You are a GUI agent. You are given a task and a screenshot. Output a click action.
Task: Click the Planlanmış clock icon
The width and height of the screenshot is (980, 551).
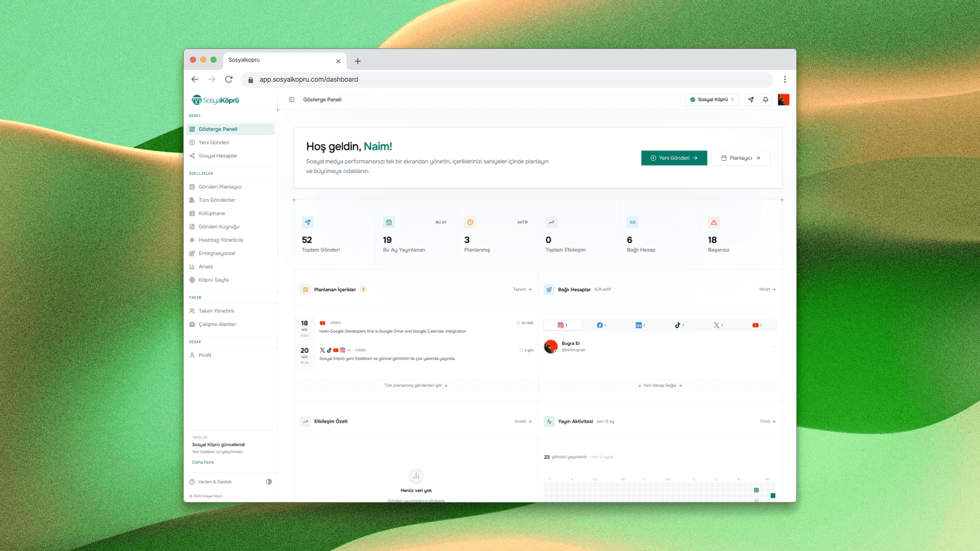click(x=470, y=222)
